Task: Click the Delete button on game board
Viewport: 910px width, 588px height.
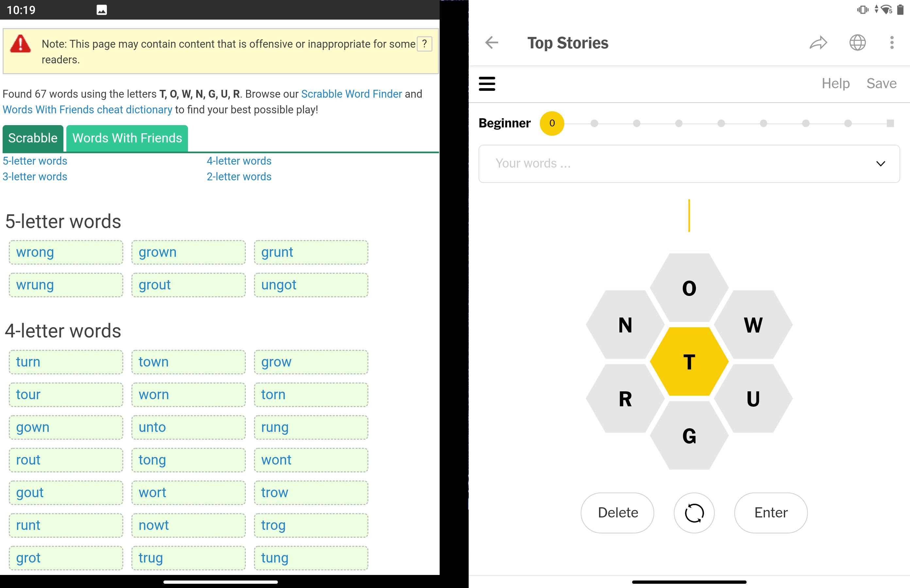Action: pyautogui.click(x=618, y=513)
